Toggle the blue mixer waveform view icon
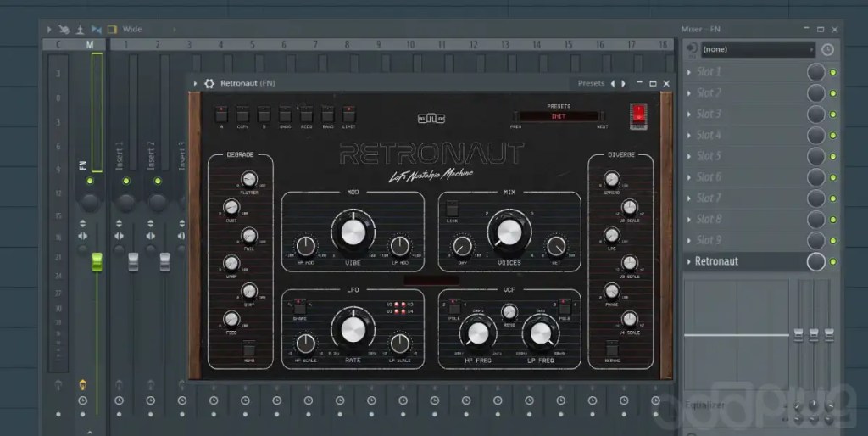This screenshot has height=436, width=868. pos(97,30)
